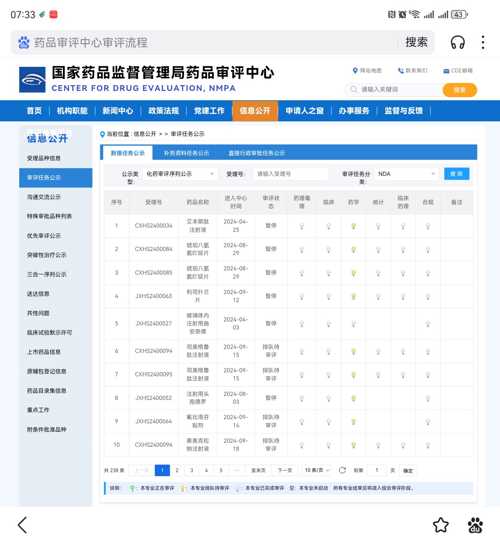Open the 公示类型 dropdown

tap(180, 174)
